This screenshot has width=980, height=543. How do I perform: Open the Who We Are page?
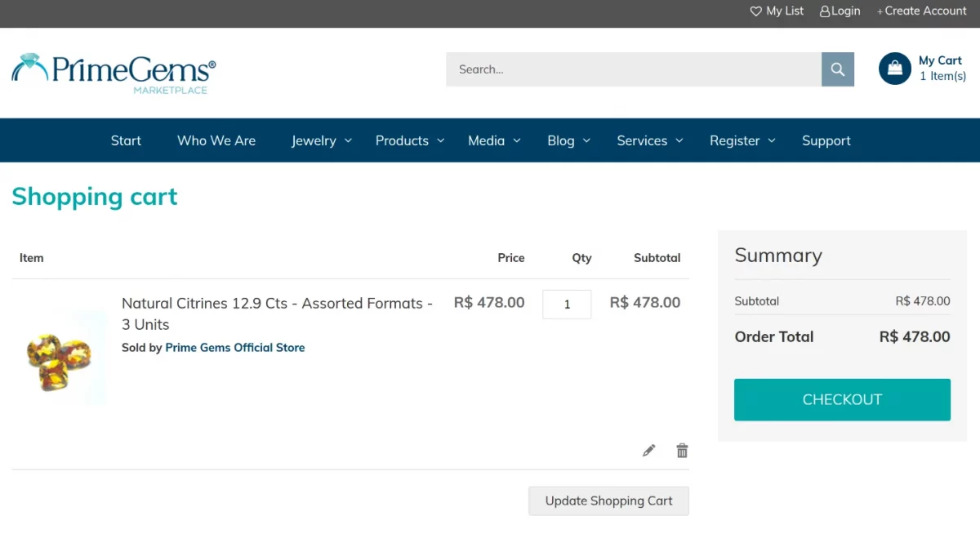pos(216,140)
